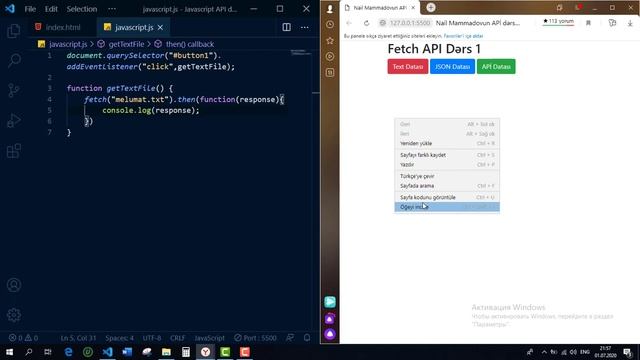Expand the hidden menus ellipsis in title bar
The image size is (640, 360).
click(112, 9)
